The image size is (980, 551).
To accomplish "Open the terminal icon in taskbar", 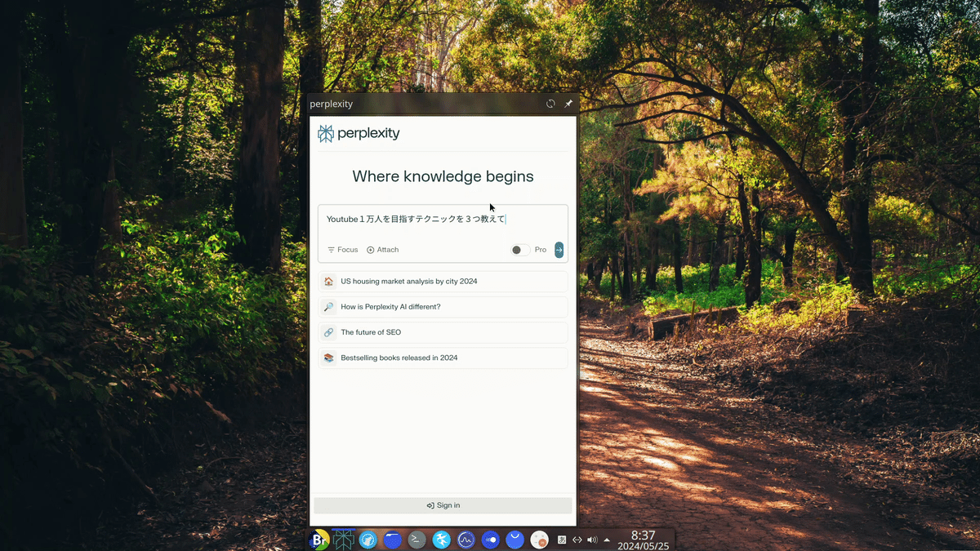I will 416,540.
